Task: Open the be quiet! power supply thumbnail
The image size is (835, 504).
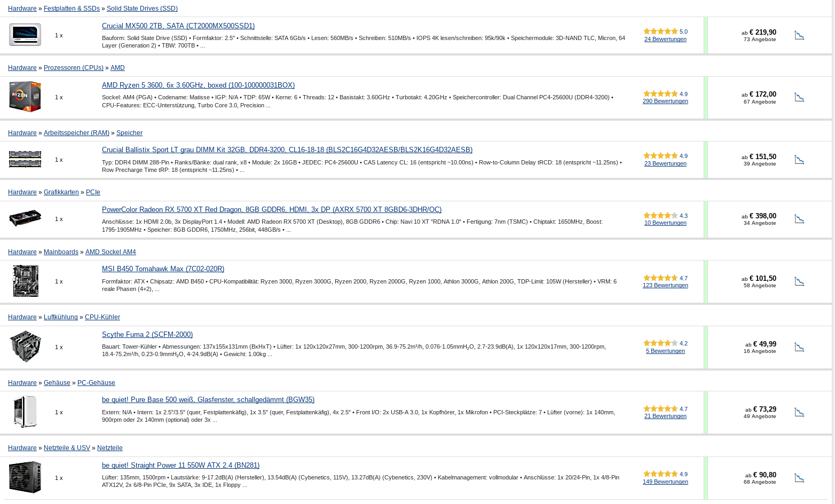Action: [25, 477]
